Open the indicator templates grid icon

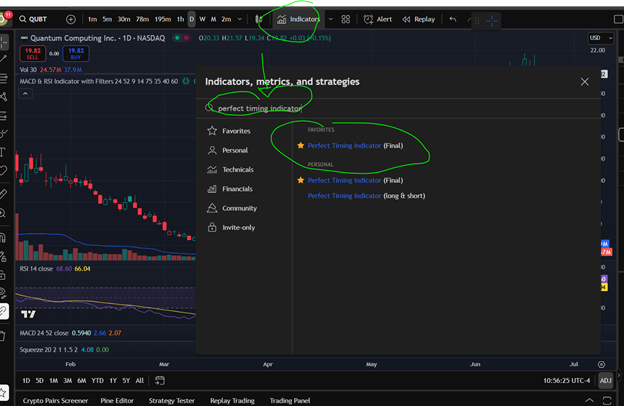[x=345, y=19]
